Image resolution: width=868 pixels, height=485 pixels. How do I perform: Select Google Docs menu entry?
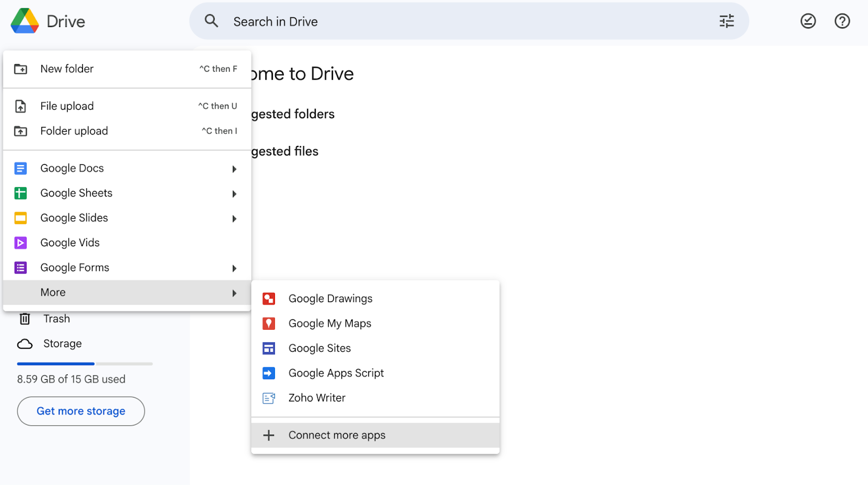[x=127, y=169]
